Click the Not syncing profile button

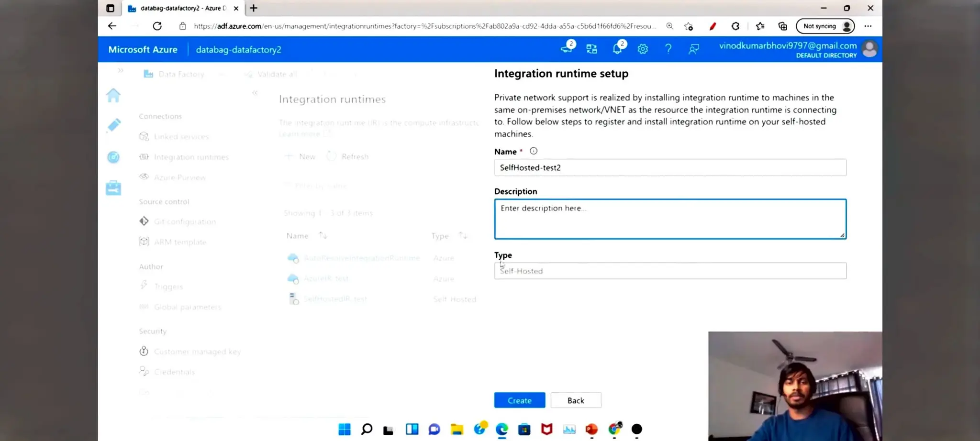point(825,26)
